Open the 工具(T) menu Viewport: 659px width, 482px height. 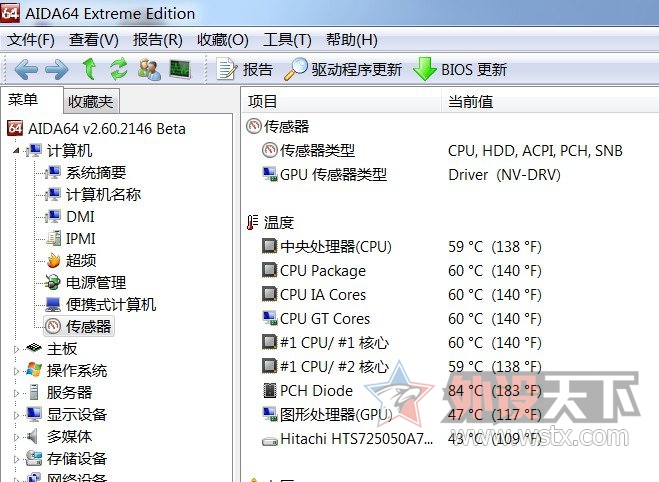click(x=287, y=40)
